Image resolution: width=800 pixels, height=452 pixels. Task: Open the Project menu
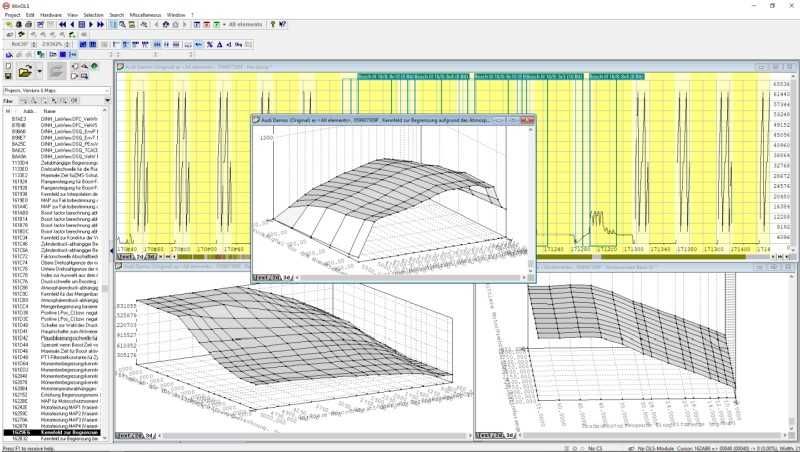pos(12,15)
